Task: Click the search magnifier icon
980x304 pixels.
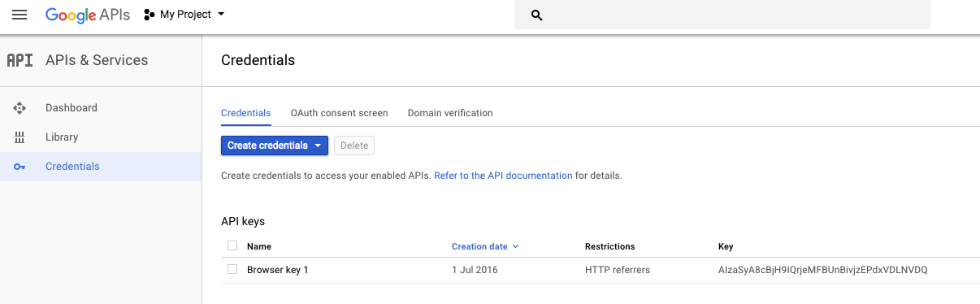Action: click(x=536, y=15)
